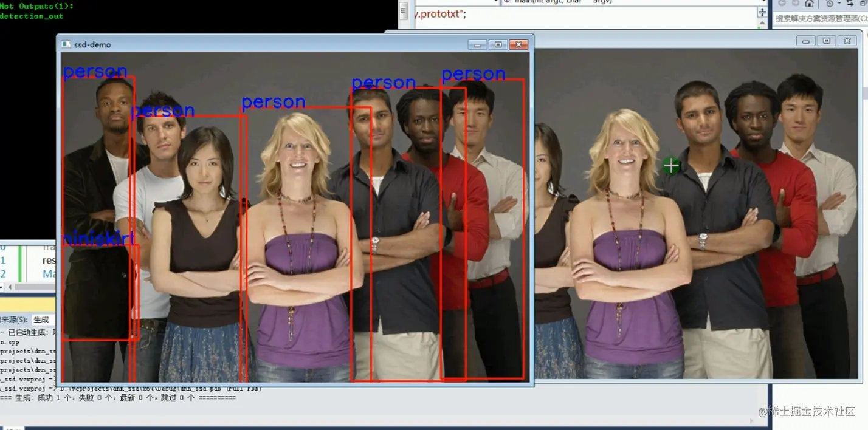Go back in Solution Explorer toolbar

pos(782,4)
